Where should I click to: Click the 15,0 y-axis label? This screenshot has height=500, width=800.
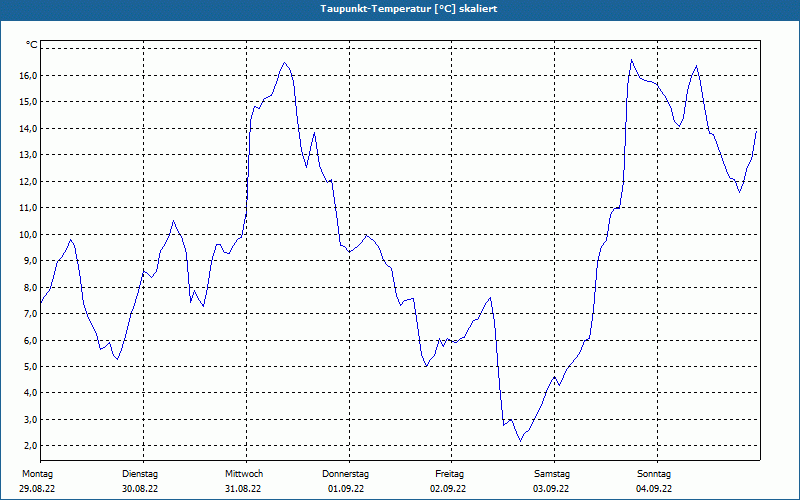click(29, 102)
